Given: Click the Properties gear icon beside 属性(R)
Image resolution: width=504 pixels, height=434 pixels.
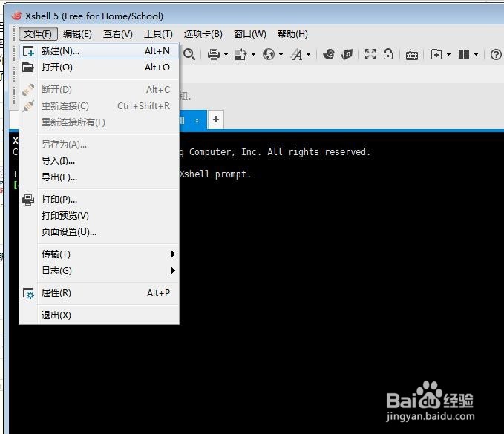Looking at the screenshot, I should [x=28, y=293].
